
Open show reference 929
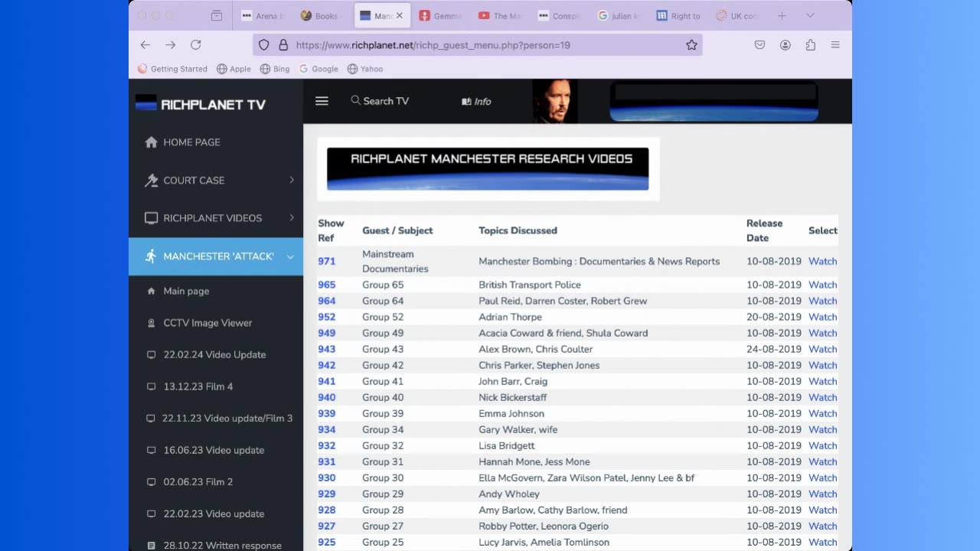click(x=327, y=494)
